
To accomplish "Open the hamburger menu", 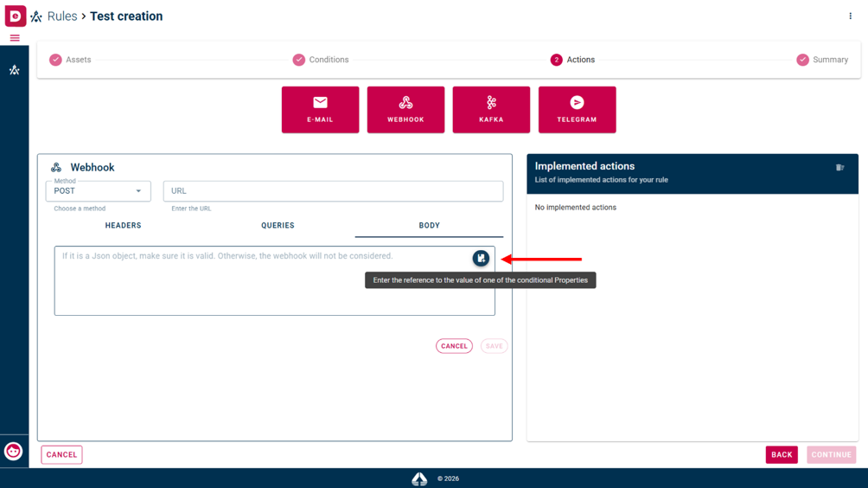I will (x=15, y=38).
